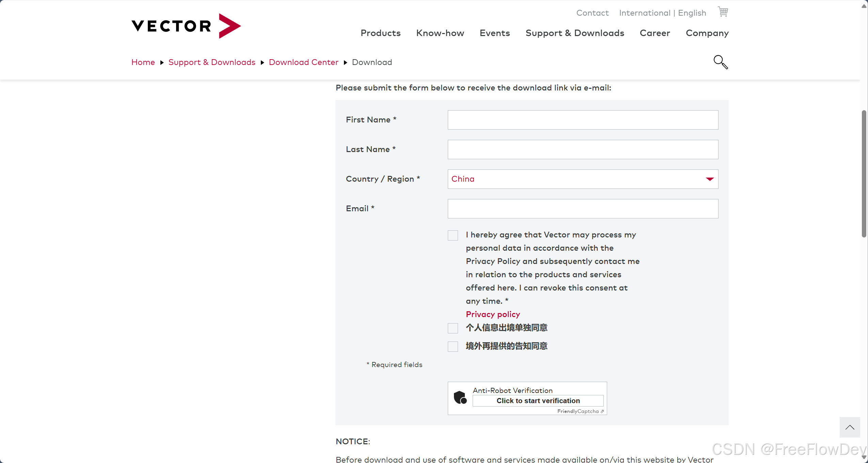Viewport: 868px width, 463px height.
Task: Click the FriendlyCaptcha shield icon
Action: (460, 397)
